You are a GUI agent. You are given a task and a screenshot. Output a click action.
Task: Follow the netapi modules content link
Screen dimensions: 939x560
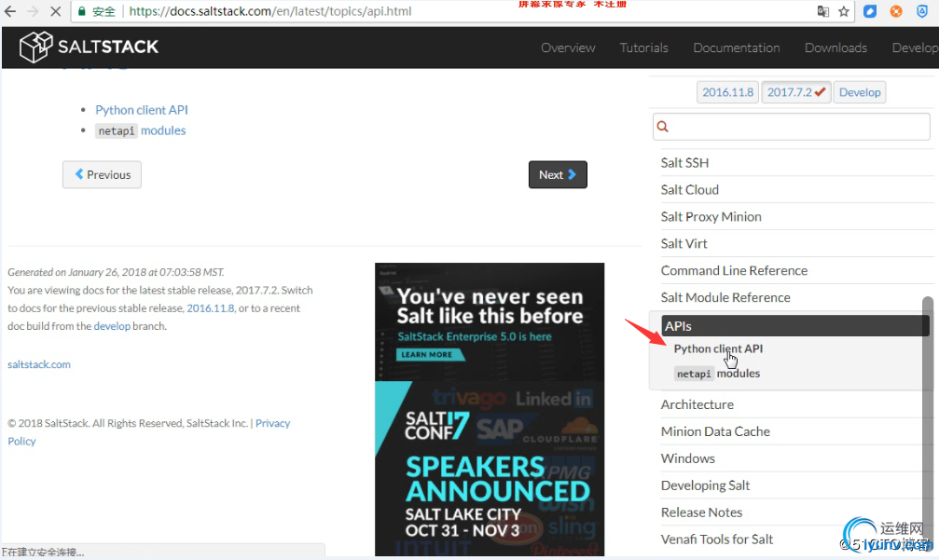point(141,130)
